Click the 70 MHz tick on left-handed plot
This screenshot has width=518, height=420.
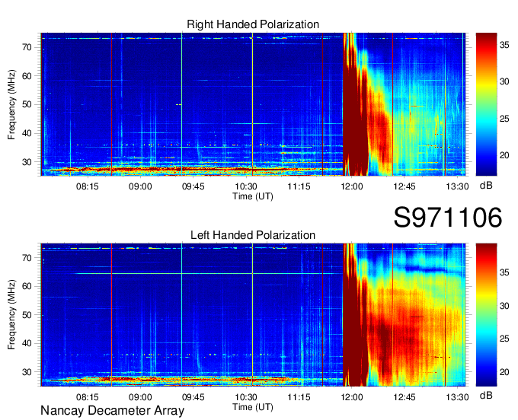[x=27, y=258]
